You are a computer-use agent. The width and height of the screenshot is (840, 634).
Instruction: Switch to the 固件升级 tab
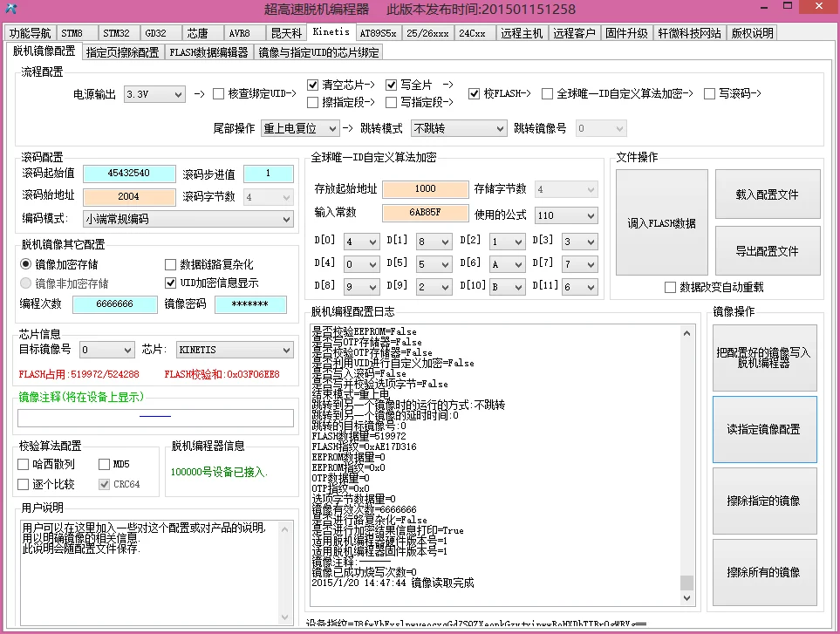pos(627,33)
